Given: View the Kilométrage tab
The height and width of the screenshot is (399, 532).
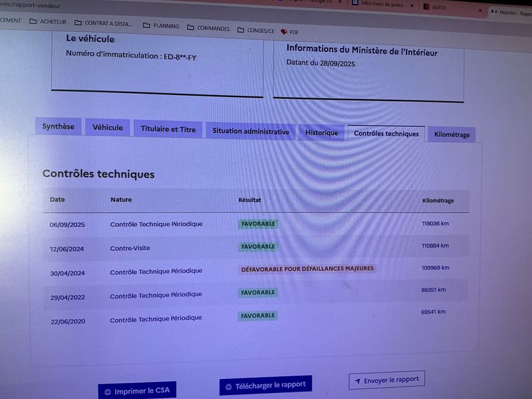Looking at the screenshot, I should pyautogui.click(x=452, y=135).
